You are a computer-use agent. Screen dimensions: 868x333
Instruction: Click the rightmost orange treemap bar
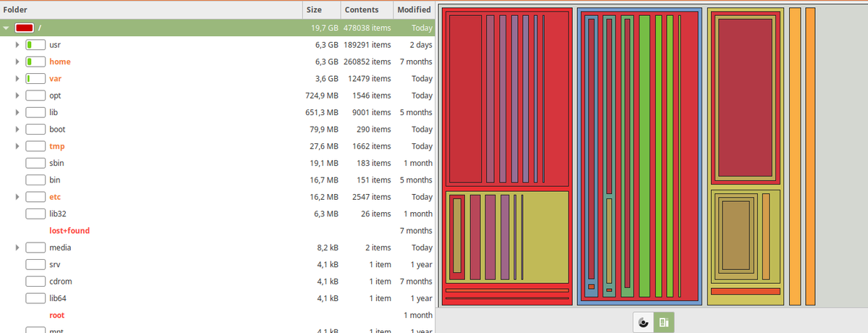coord(810,156)
